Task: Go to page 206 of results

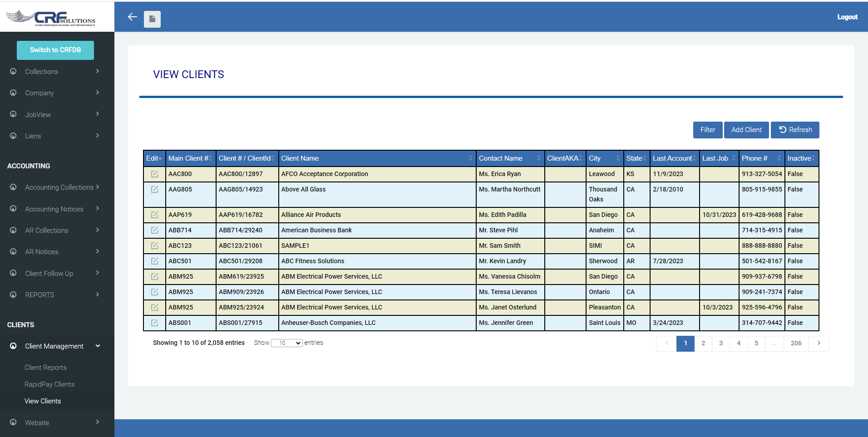Action: [796, 343]
